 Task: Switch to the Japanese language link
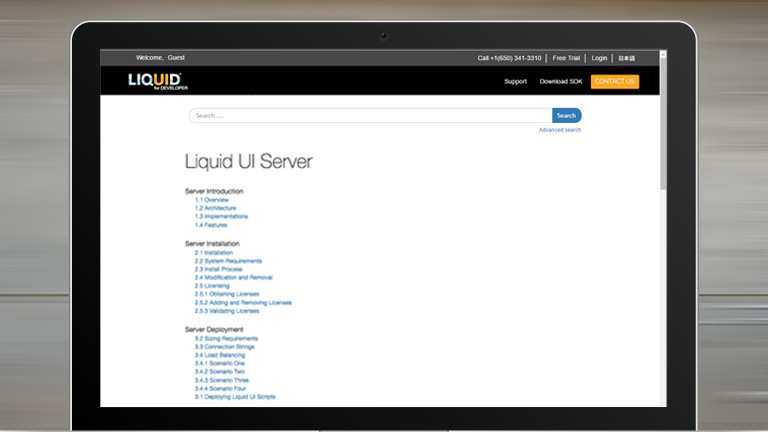click(x=626, y=58)
